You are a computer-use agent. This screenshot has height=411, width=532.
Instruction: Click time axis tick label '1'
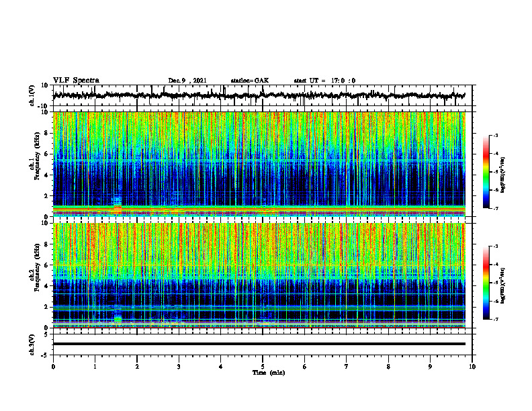pyautogui.click(x=95, y=367)
